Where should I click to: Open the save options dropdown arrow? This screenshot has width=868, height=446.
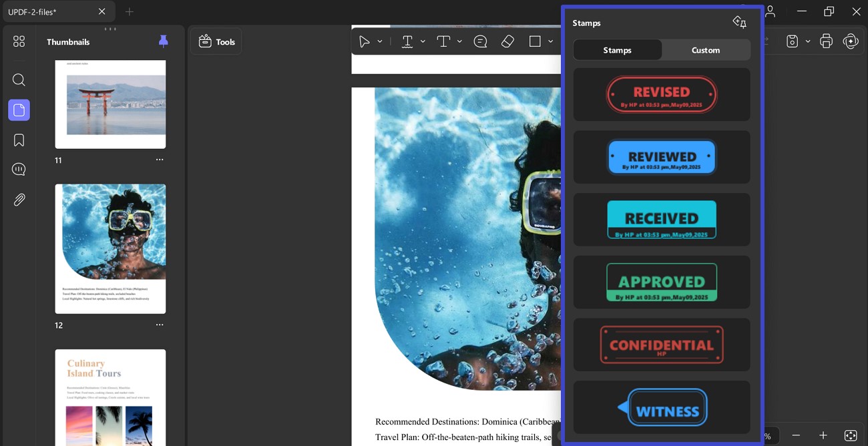(x=808, y=41)
